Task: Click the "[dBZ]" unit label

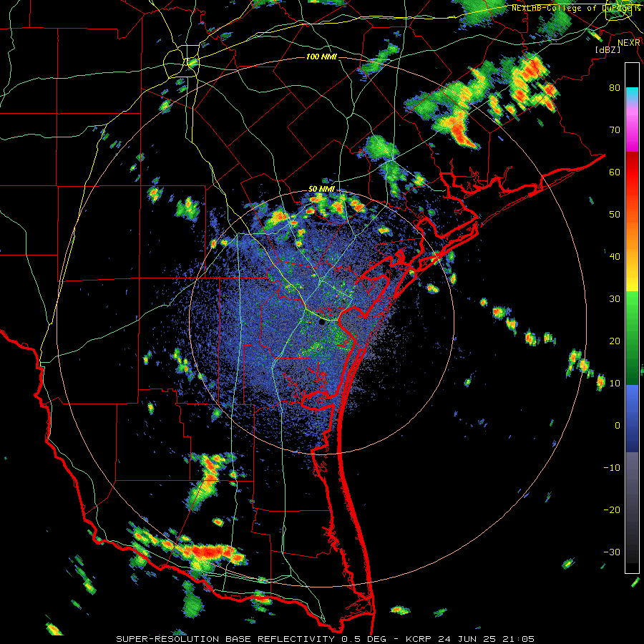Action: [x=608, y=49]
